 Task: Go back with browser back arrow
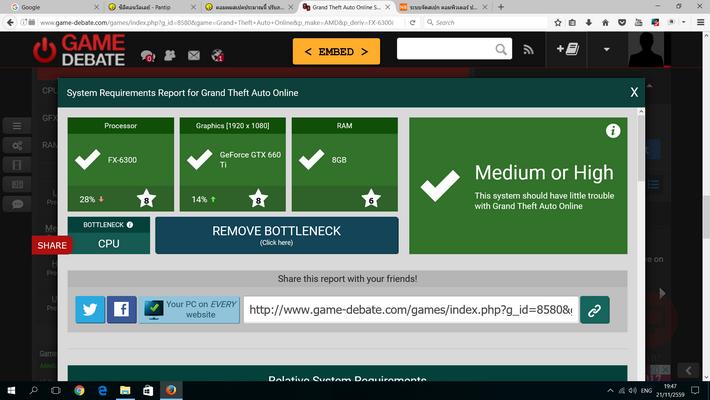coord(10,22)
